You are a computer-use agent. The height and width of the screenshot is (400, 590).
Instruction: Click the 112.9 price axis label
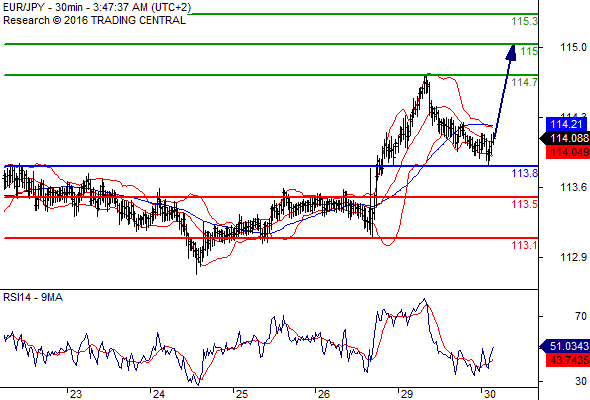coord(573,257)
